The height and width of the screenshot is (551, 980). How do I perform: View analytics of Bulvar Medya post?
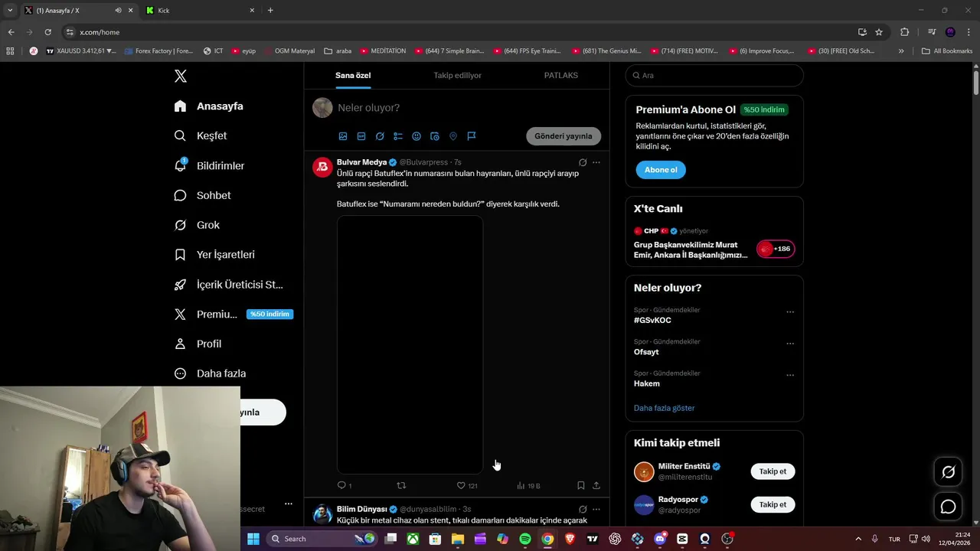click(528, 485)
